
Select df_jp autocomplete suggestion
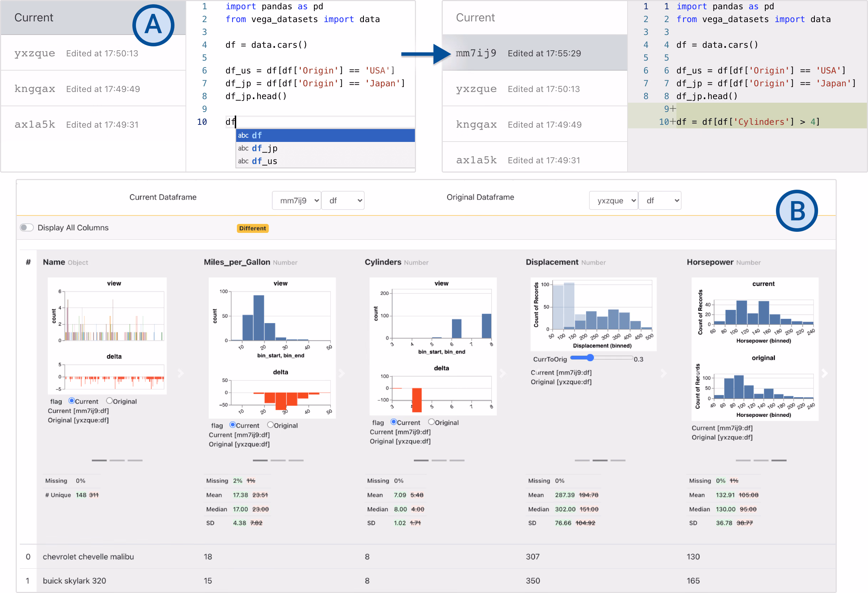pyautogui.click(x=325, y=148)
